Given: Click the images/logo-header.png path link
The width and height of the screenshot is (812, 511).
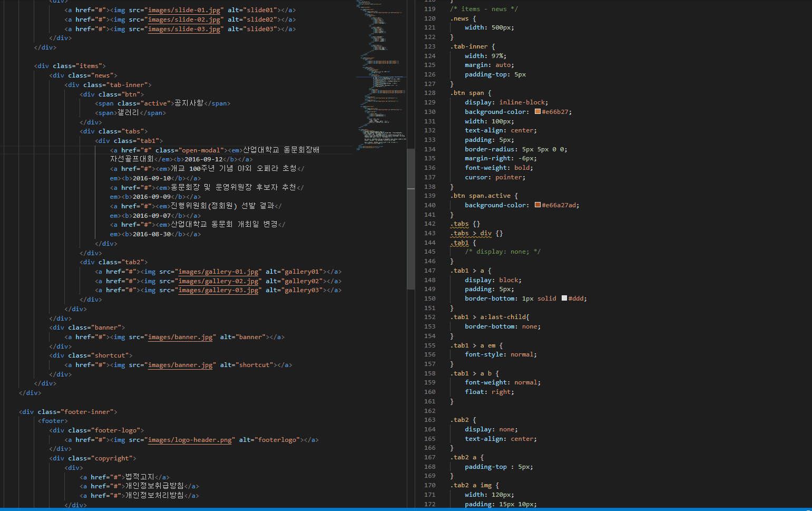Looking at the screenshot, I should pos(190,440).
